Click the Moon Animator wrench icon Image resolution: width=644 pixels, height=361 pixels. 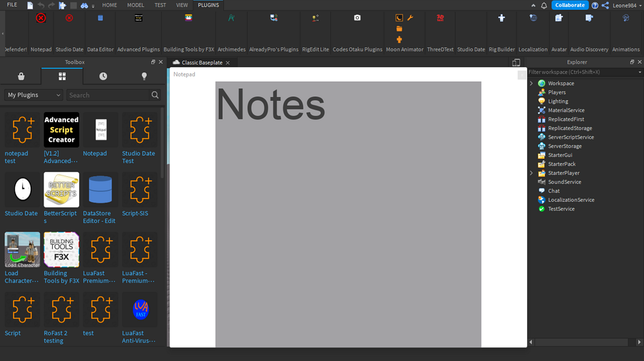click(410, 17)
